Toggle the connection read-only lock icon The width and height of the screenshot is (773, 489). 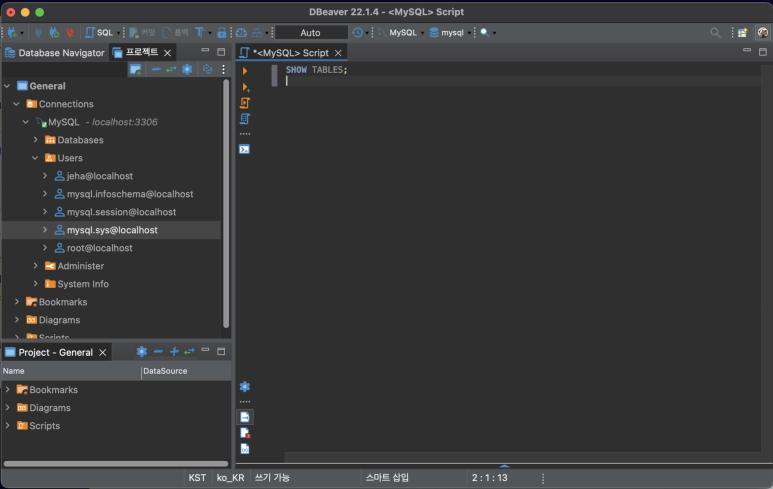tap(222, 33)
